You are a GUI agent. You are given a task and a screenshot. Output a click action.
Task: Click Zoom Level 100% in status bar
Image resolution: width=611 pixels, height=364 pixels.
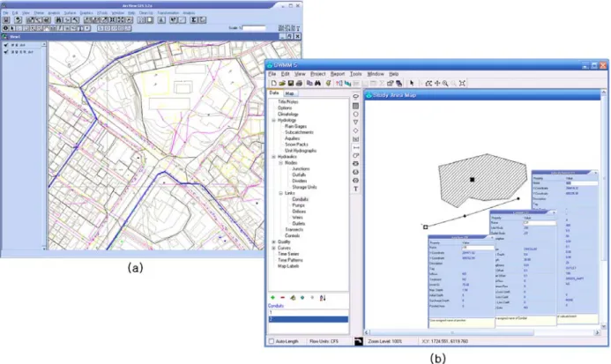click(385, 341)
